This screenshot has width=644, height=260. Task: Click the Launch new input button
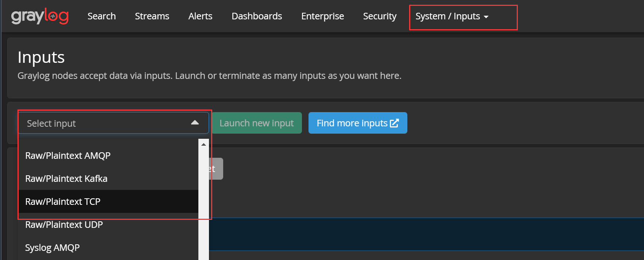[257, 123]
